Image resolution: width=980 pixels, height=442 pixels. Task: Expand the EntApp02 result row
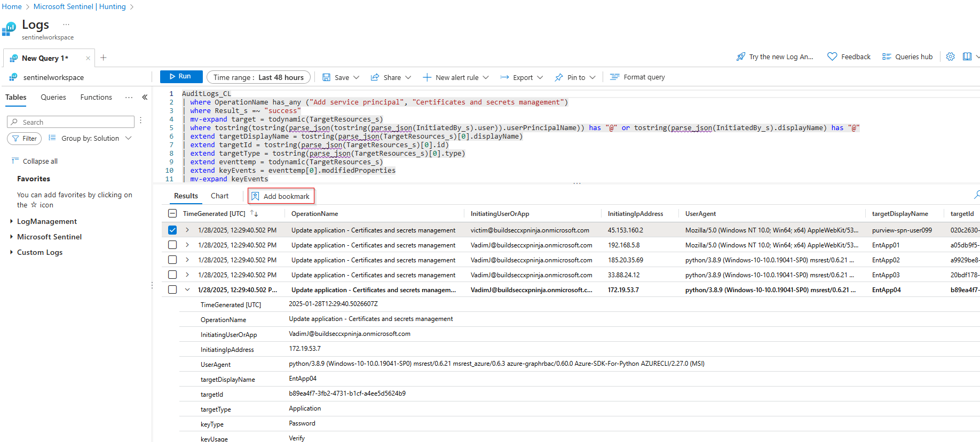[x=187, y=260]
